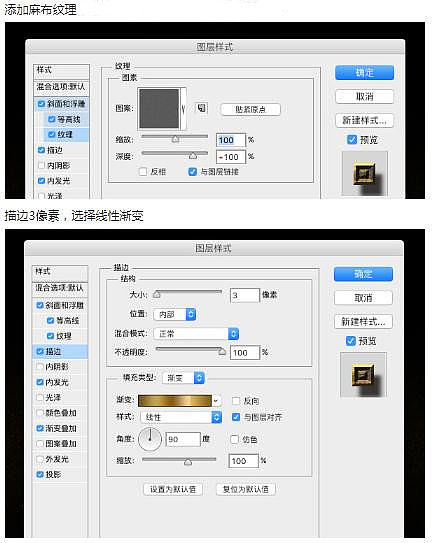Click the 角度 dial control
The width and height of the screenshot is (436, 543).
(150, 439)
